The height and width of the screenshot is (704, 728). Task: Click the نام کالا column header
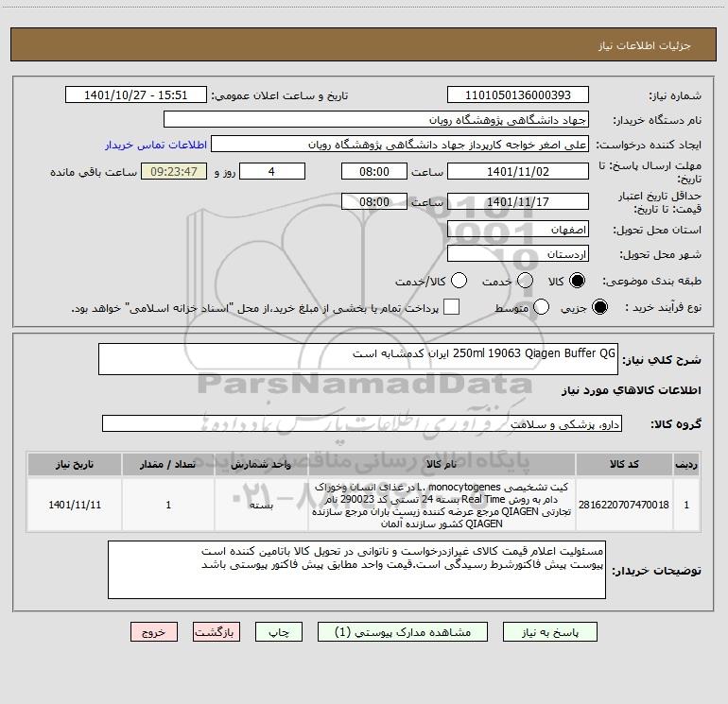[x=442, y=464]
